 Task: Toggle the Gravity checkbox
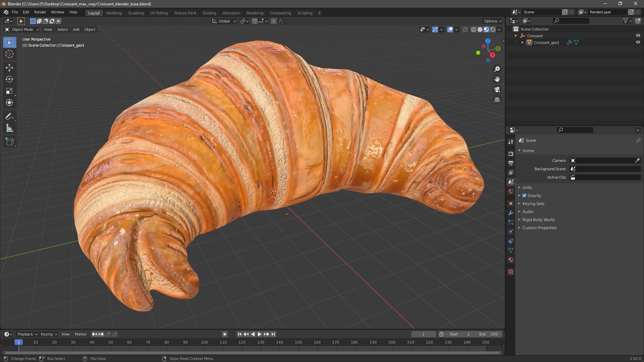[524, 196]
